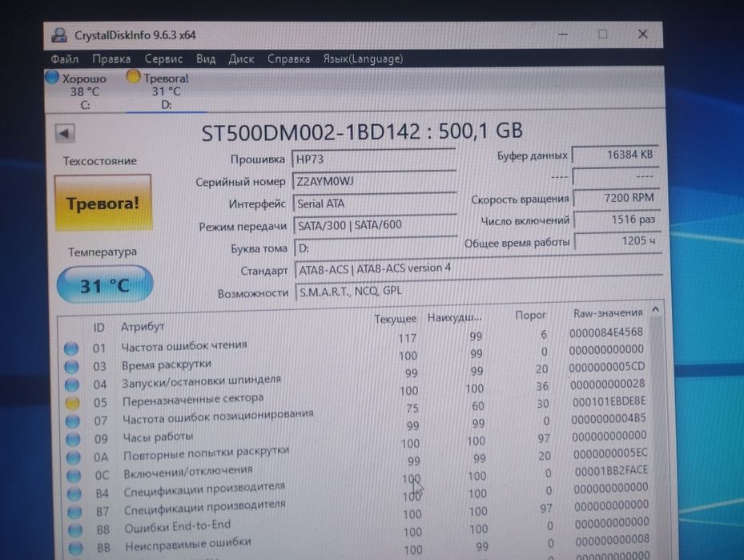
Task: Open the Вид menu
Action: (x=206, y=58)
